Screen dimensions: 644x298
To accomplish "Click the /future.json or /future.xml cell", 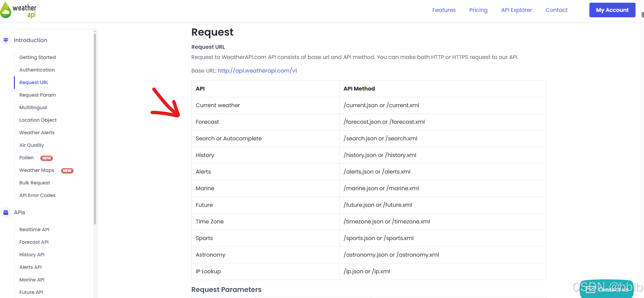I will [x=442, y=205].
